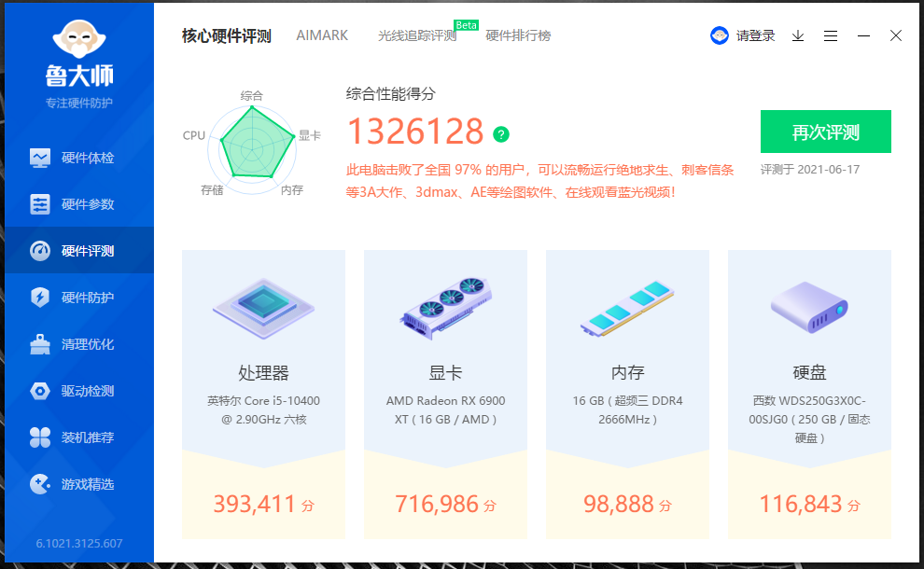The width and height of the screenshot is (924, 569).
Task: Open 硬件参数 list icon in sidebar
Action: 39,204
